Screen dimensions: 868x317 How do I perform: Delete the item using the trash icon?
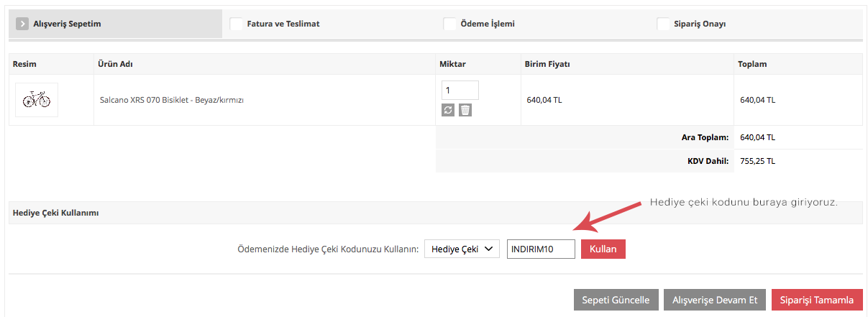click(465, 110)
